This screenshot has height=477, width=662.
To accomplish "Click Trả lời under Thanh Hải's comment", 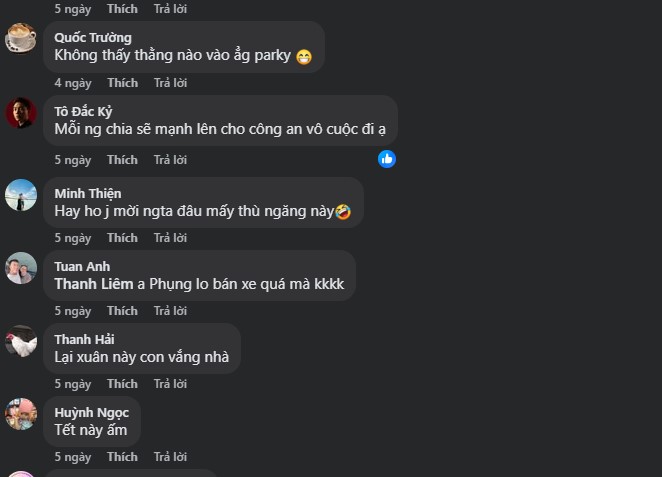I will 170,384.
